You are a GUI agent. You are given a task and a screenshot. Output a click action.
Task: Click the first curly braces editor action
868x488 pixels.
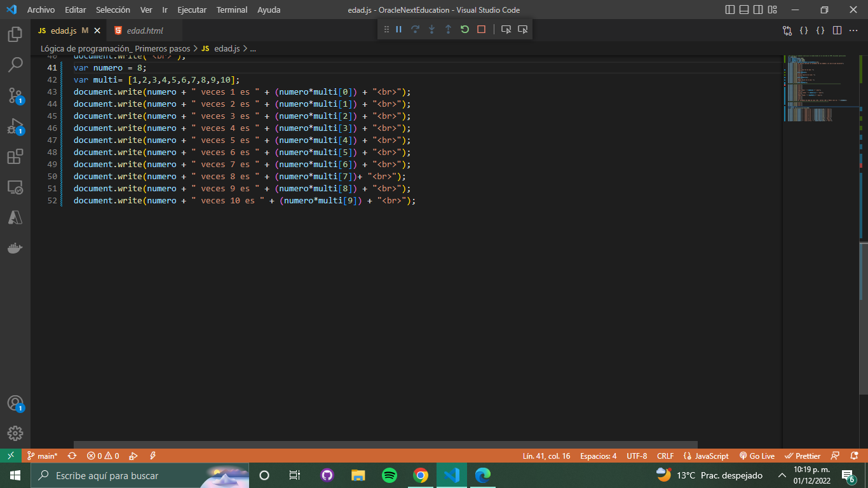(804, 30)
